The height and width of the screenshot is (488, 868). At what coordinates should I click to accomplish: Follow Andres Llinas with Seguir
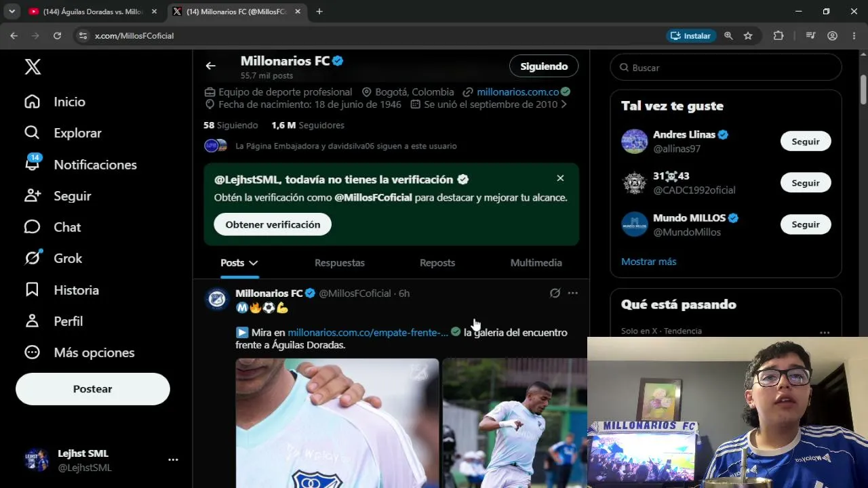click(x=806, y=141)
